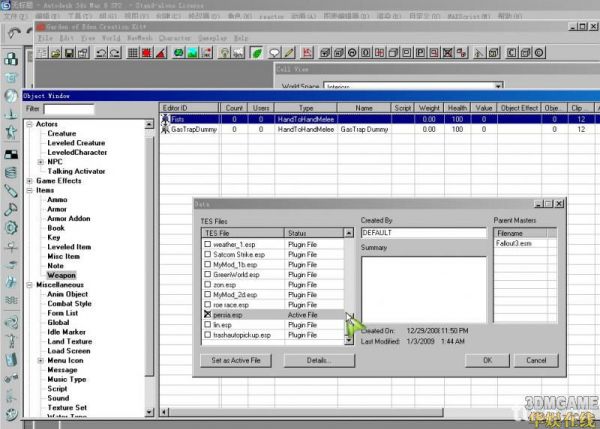This screenshot has height=429, width=600.
Task: Open the WorldSpace dropdown in Cell View
Action: [497, 88]
